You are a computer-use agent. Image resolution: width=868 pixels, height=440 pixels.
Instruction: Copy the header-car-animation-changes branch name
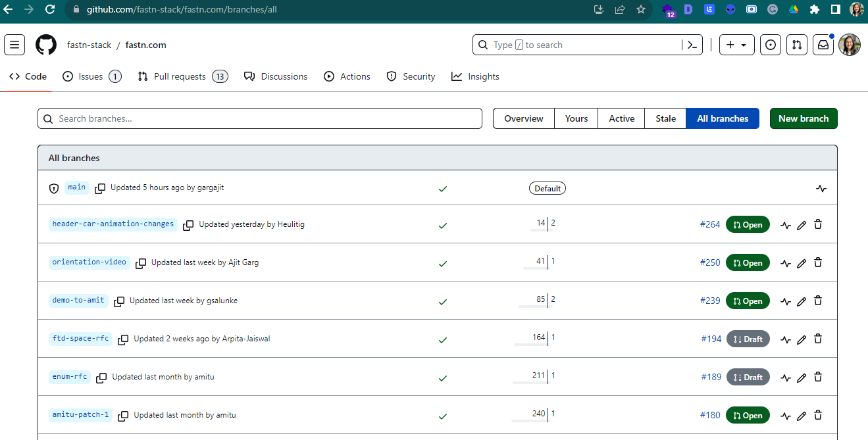[x=188, y=225]
